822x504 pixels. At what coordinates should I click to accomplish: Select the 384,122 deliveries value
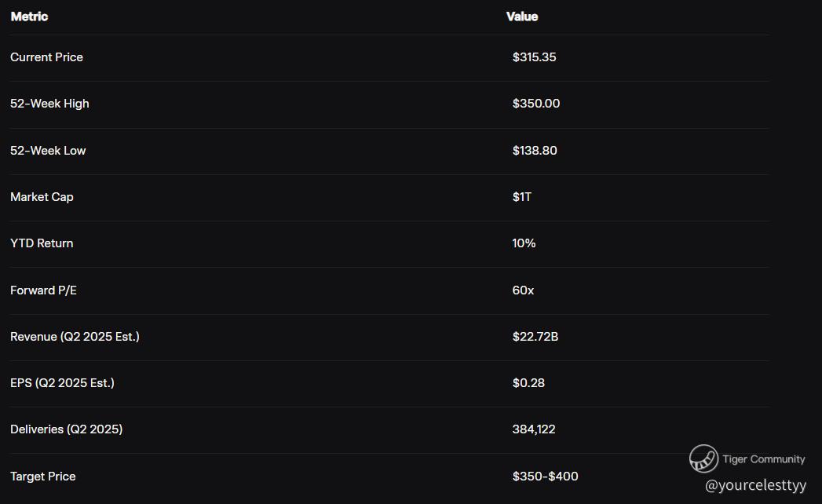534,429
